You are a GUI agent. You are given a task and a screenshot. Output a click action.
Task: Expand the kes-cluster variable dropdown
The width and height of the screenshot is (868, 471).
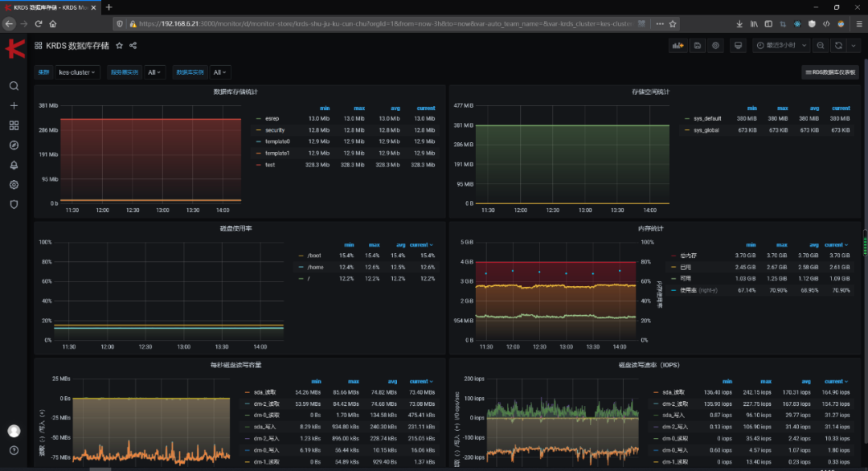click(x=77, y=72)
